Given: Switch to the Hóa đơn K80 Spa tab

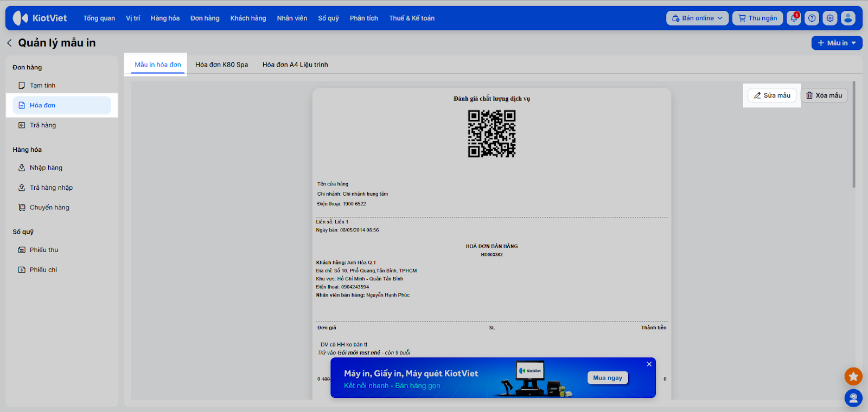Looking at the screenshot, I should click(222, 65).
